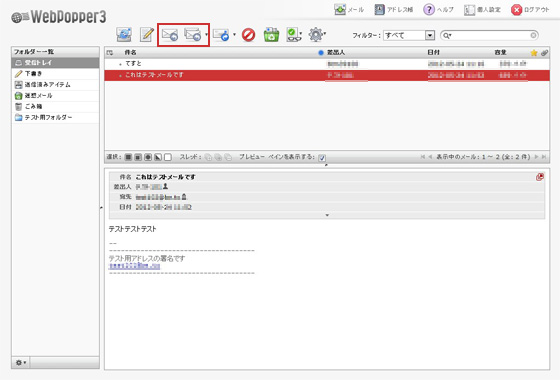Image resolution: width=560 pixels, height=380 pixels.
Task: Select current page messages icon
Action: point(138,157)
